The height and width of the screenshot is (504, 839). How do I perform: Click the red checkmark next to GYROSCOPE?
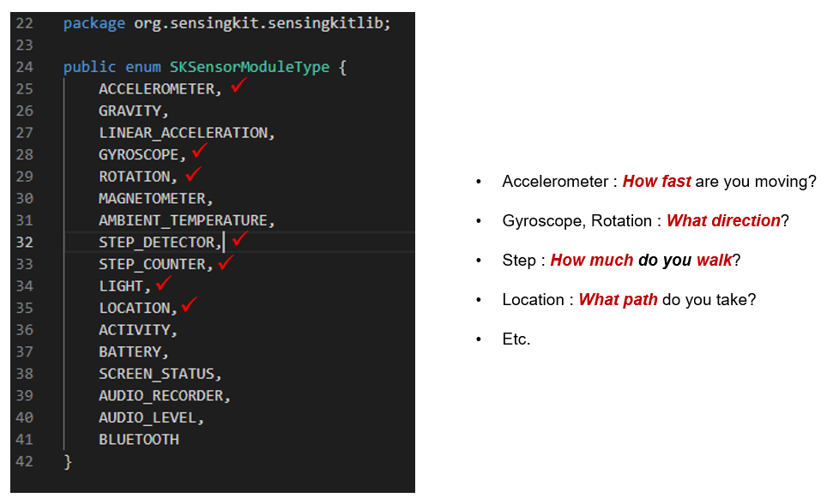(200, 151)
